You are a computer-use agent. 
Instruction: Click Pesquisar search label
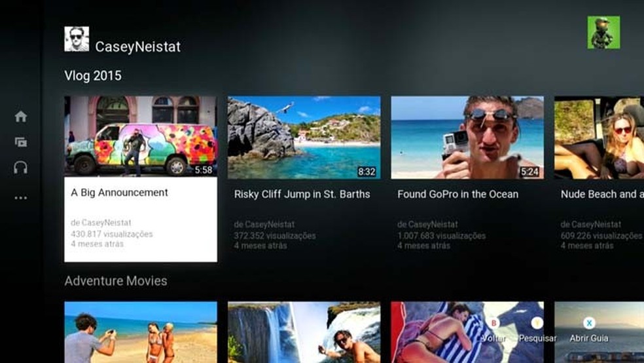[x=537, y=338]
